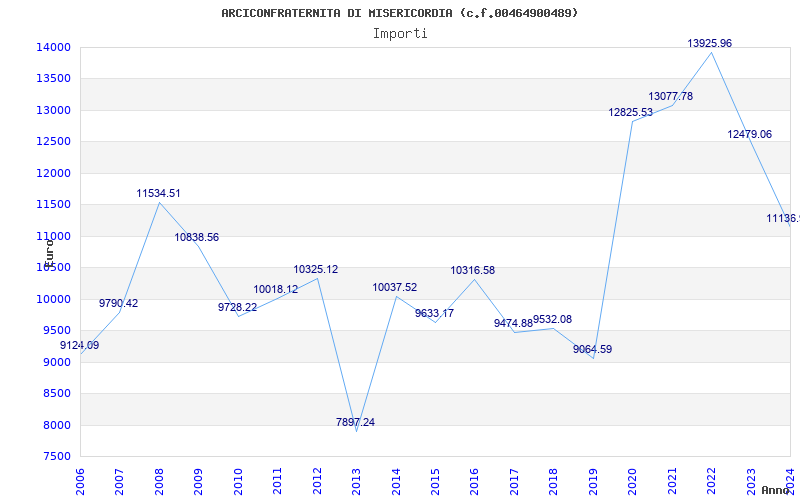Click the data label 10838.56
Screen dimensions: 800x500
pos(196,237)
